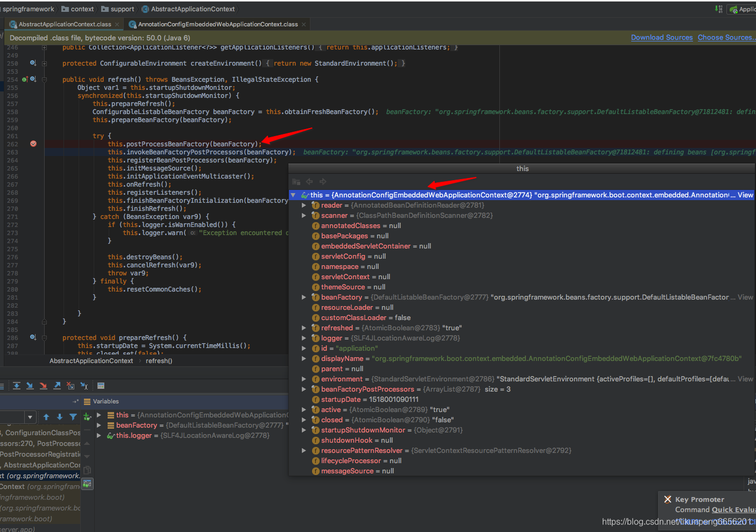Click Set Value folder icon in popup toolbar
Viewport: 756px width, 532px height.
pos(296,182)
